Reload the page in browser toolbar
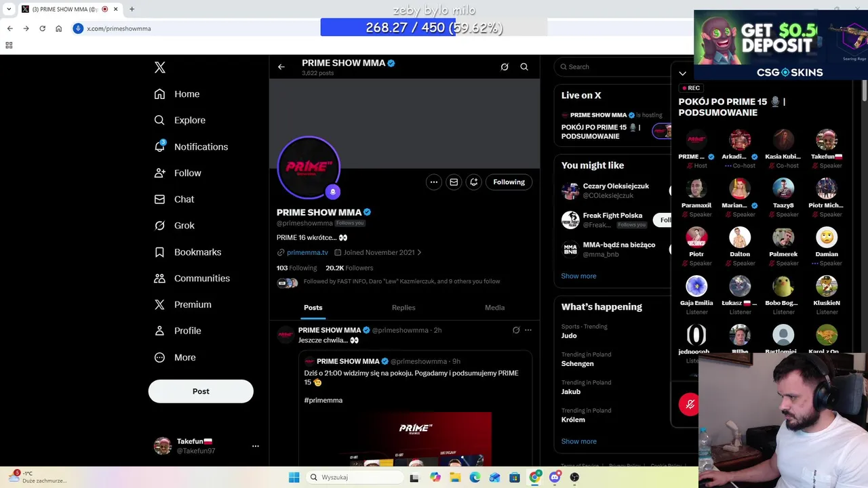The width and height of the screenshot is (868, 488). click(42, 28)
